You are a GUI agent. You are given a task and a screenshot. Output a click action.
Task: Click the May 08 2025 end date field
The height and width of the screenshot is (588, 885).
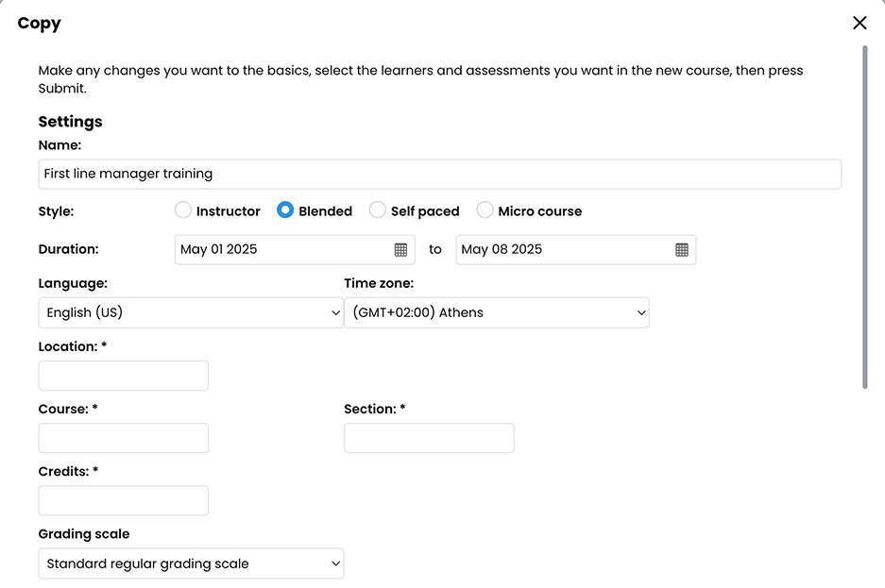coord(562,250)
